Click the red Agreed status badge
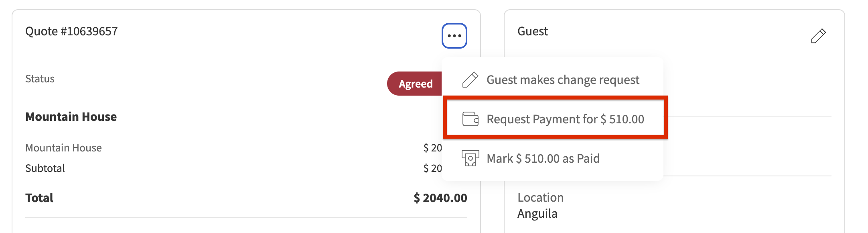This screenshot has width=868, height=233. [x=415, y=84]
